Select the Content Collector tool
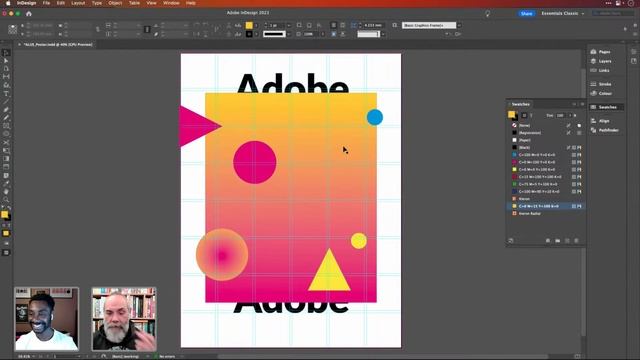 6,85
